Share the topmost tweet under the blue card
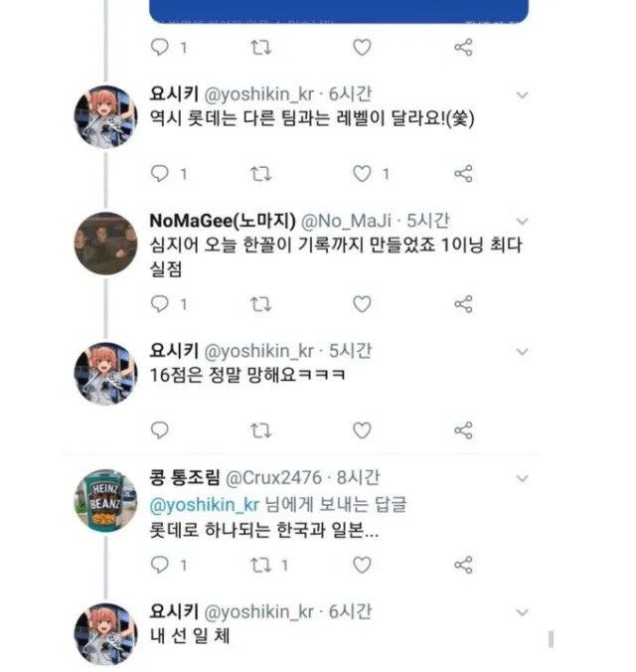Screen dimensions: 636x672 point(463,47)
